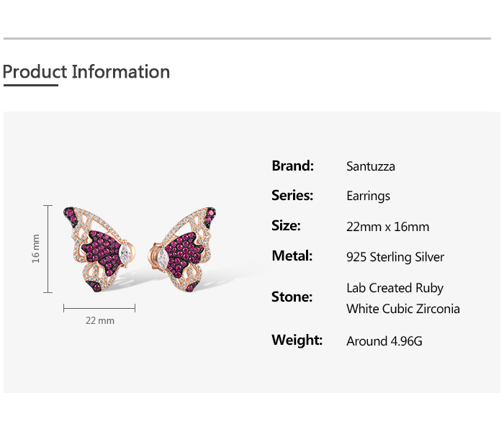Click the Santuzza brand name

pyautogui.click(x=370, y=166)
